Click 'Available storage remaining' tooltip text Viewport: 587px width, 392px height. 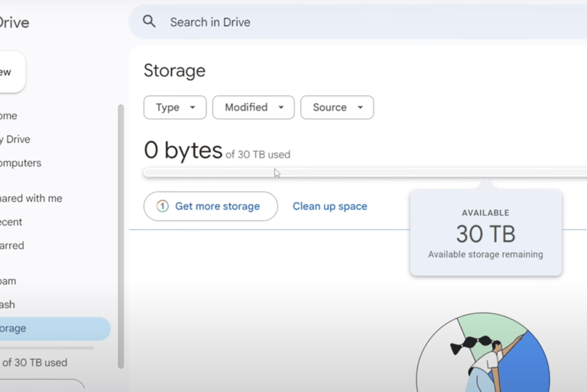point(485,254)
